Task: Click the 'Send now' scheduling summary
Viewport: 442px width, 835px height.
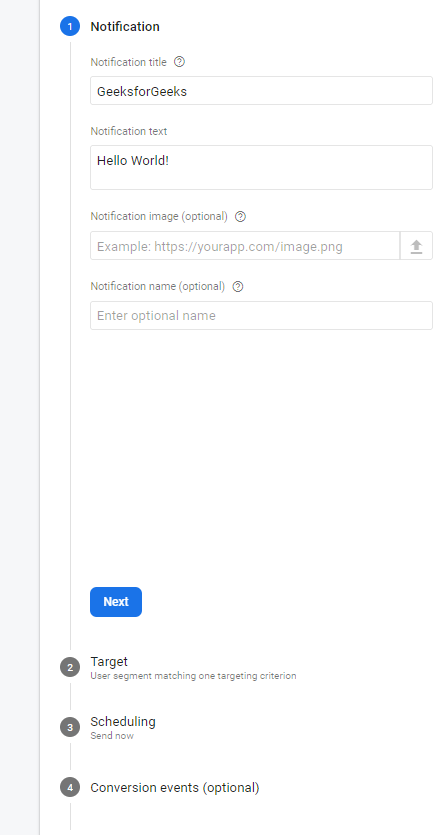Action: (112, 736)
